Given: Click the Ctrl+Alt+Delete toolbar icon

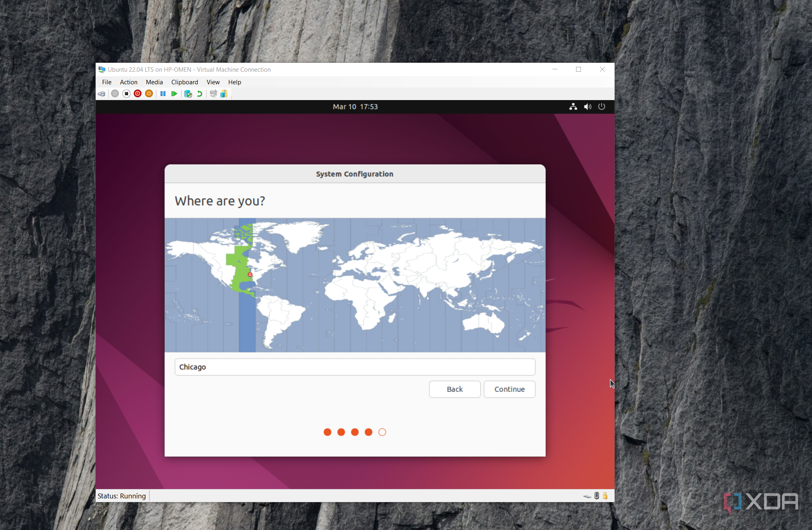Looking at the screenshot, I should (102, 94).
